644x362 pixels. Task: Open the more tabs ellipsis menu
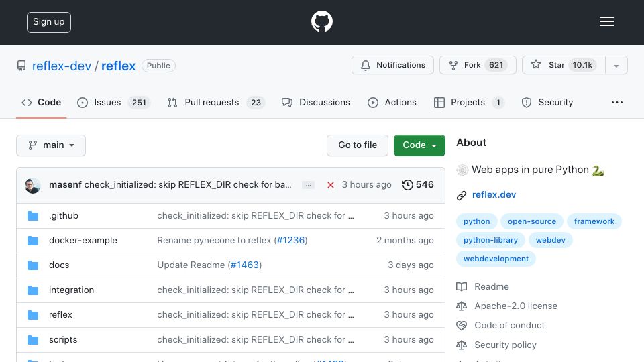(617, 102)
